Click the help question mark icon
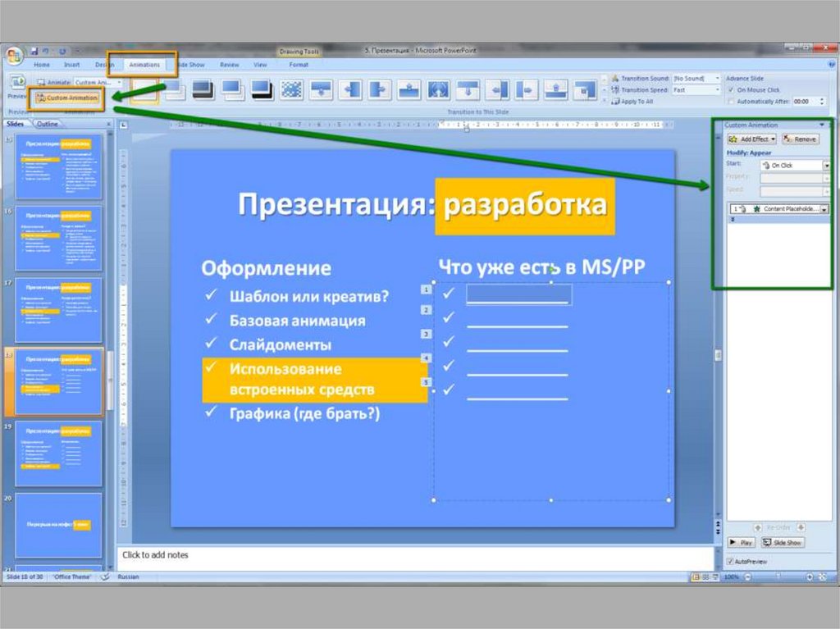Viewport: 840px width, 629px height. [832, 64]
